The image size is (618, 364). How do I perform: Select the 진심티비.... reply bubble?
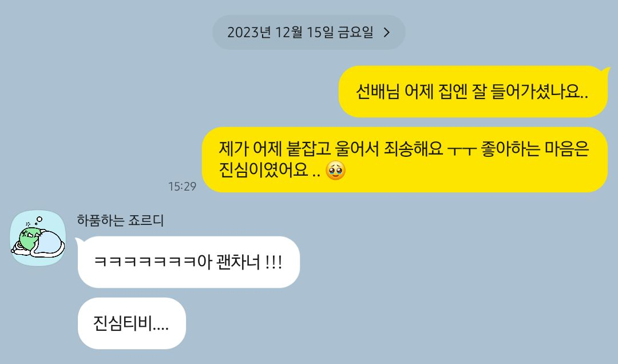(132, 323)
